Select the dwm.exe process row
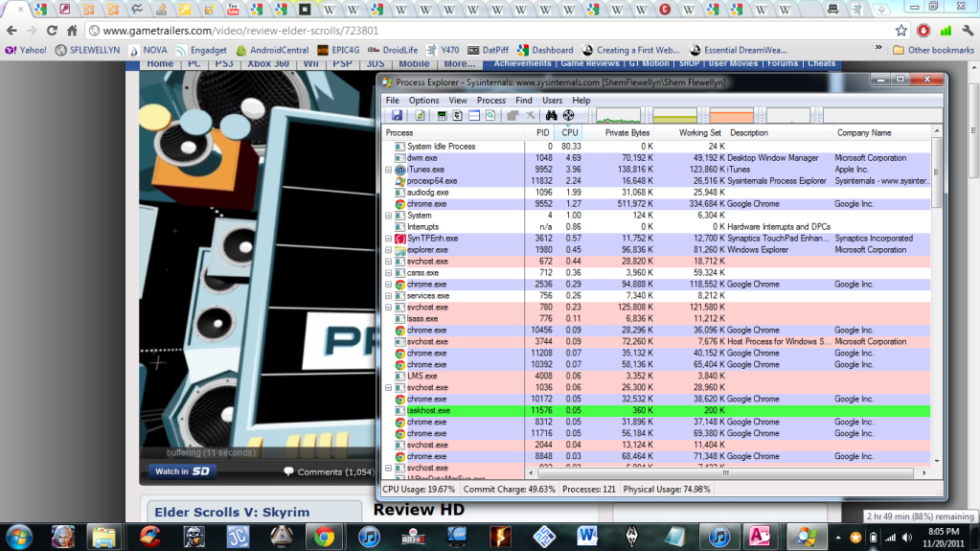 coord(655,158)
